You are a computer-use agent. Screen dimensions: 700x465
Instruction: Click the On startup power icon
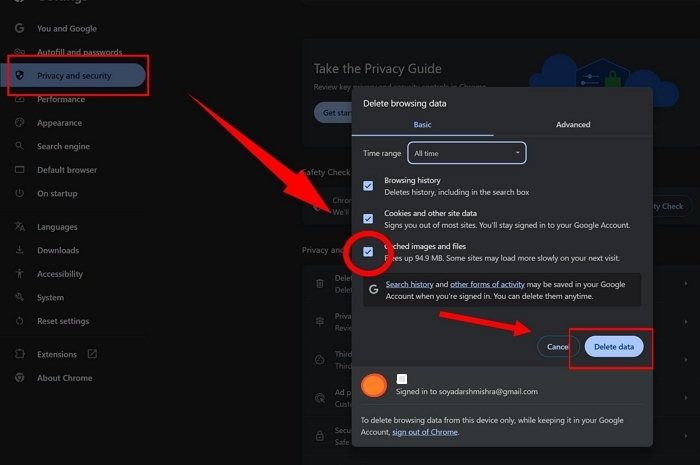point(19,193)
